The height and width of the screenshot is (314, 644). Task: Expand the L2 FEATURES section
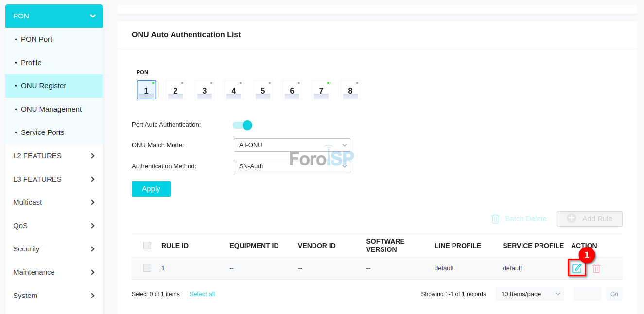[x=54, y=156]
